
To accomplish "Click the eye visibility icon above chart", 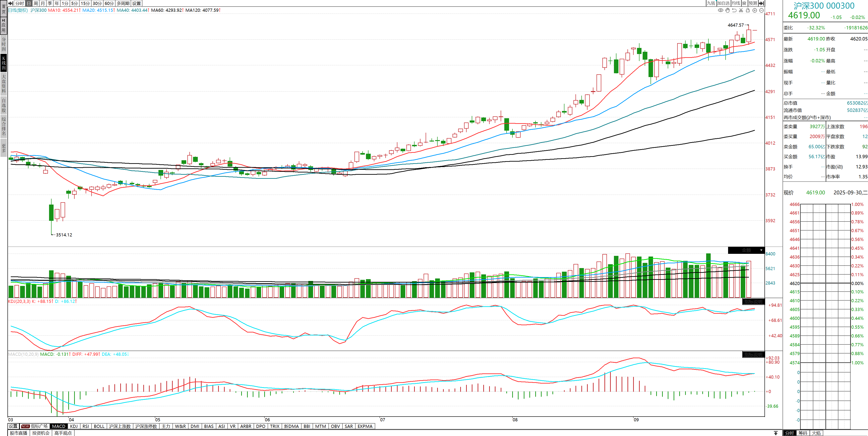I will (x=720, y=10).
